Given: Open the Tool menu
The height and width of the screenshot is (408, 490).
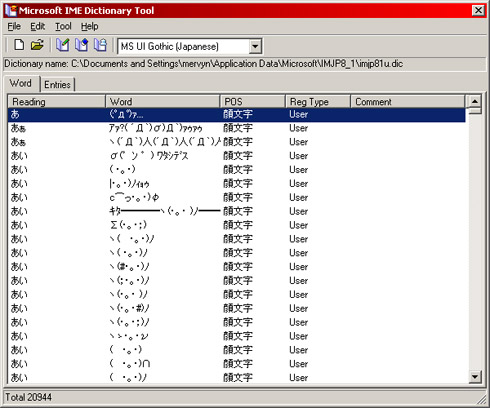Looking at the screenshot, I should click(x=63, y=26).
